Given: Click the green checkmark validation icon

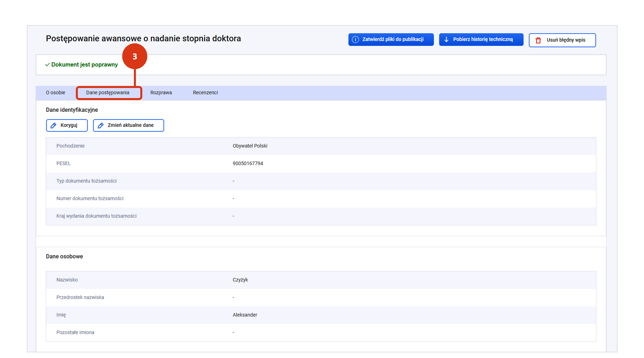Looking at the screenshot, I should [47, 64].
